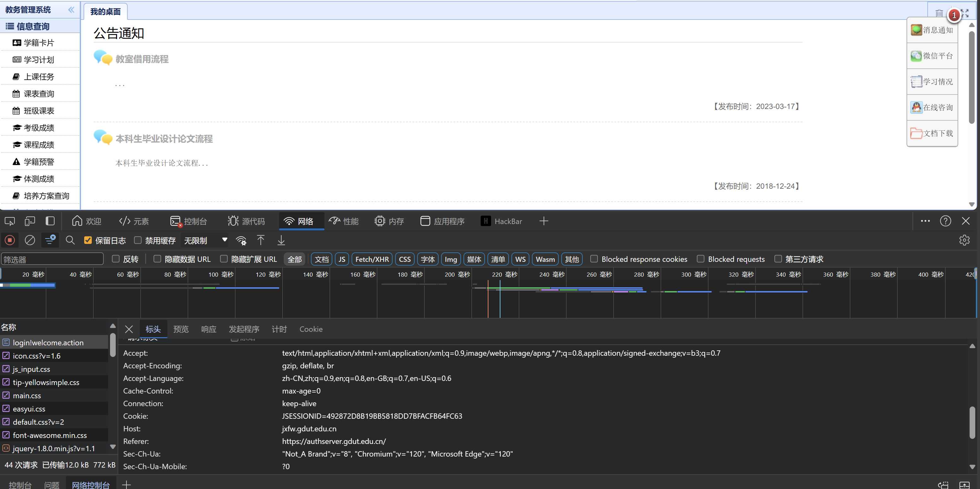Image resolution: width=980 pixels, height=489 pixels.
Task: Open 响应 tab in request details
Action: tap(208, 329)
